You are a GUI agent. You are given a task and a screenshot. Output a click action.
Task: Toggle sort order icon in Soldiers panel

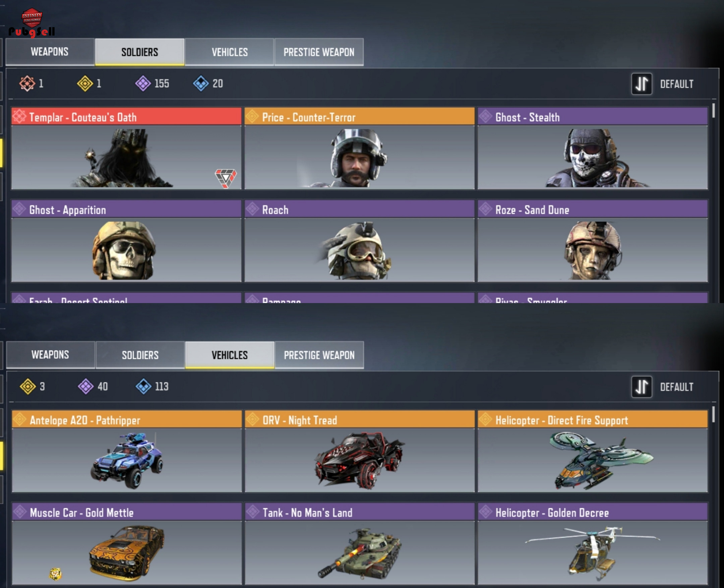642,84
